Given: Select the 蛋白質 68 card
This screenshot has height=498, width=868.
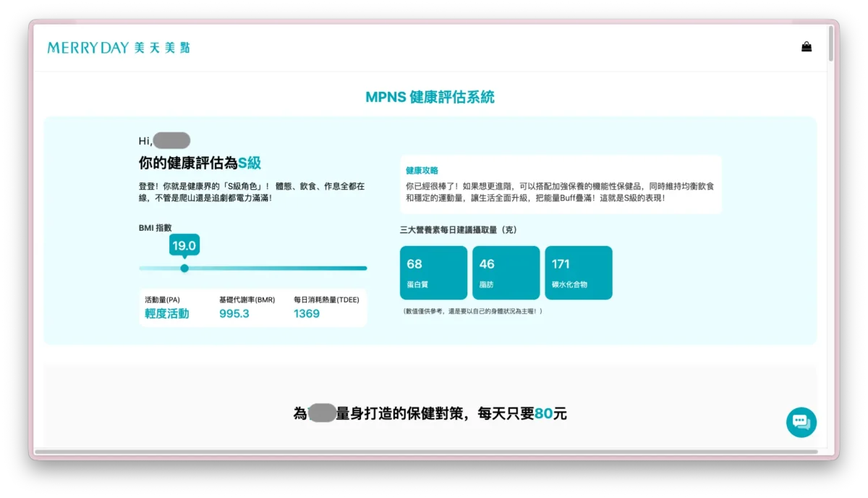Looking at the screenshot, I should 433,273.
